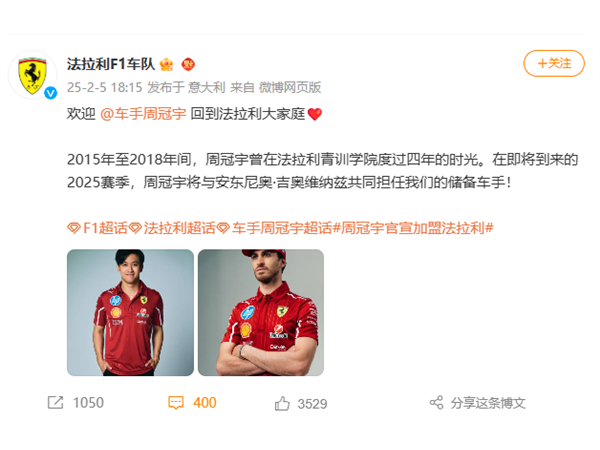Open the 法拉利F1车队 username link

pyautogui.click(x=111, y=64)
